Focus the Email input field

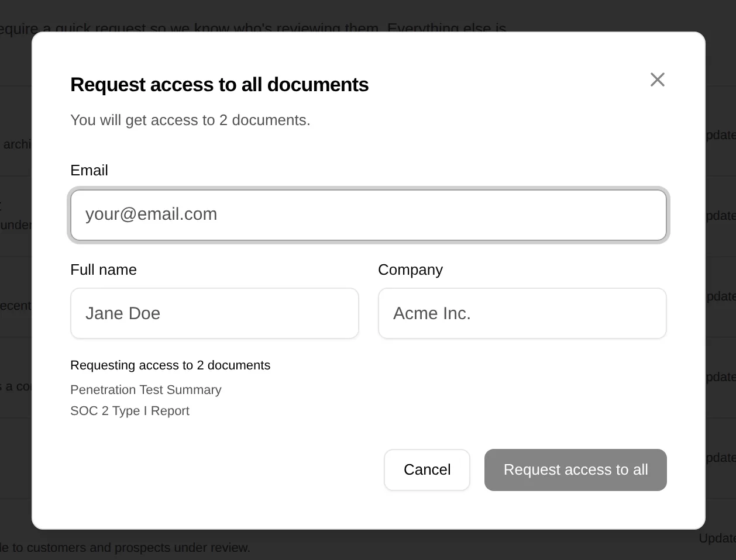[369, 215]
